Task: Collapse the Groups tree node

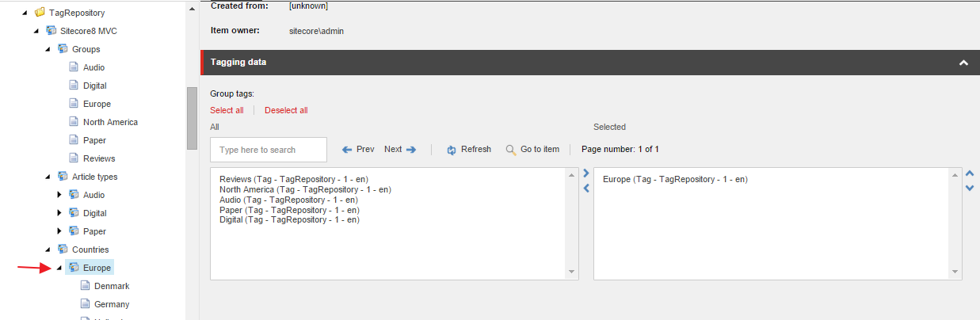Action: (x=48, y=49)
